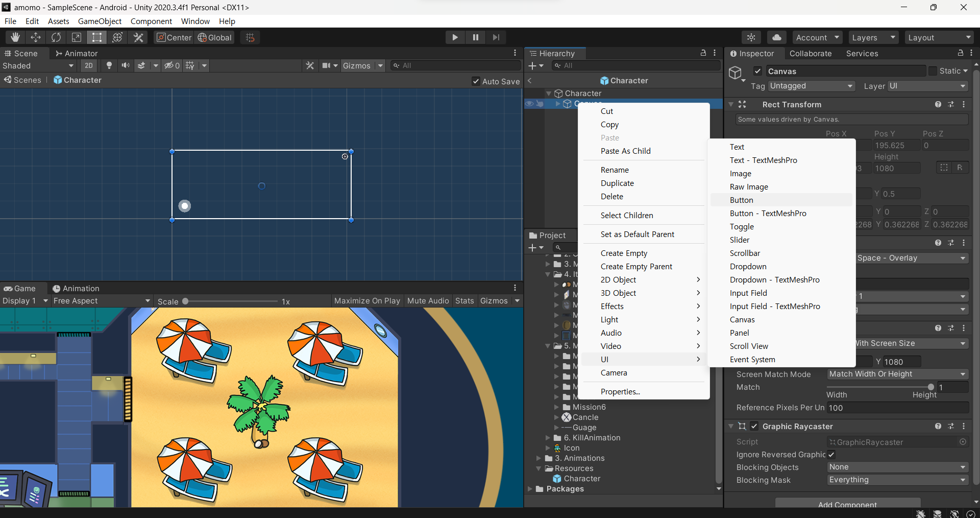Toggle Center pivot mode

[174, 37]
